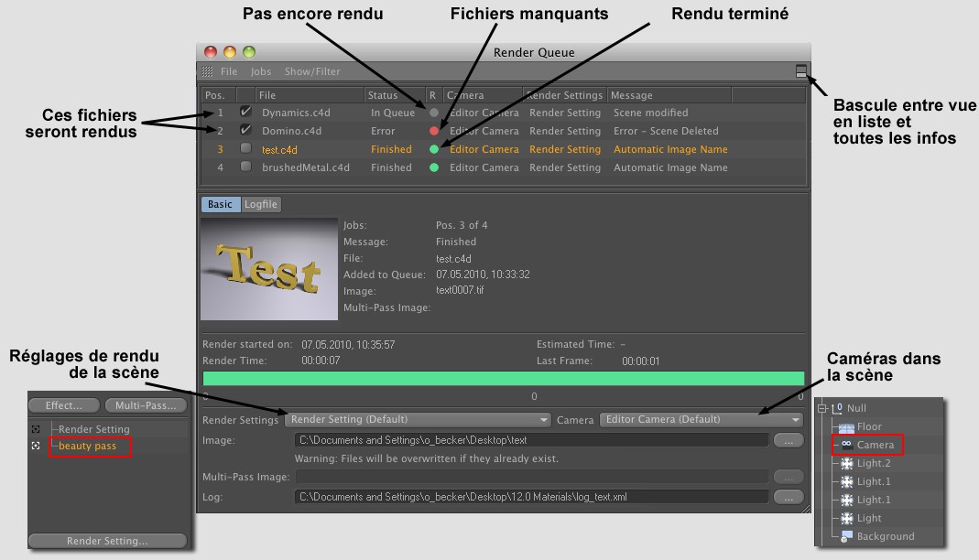
Task: Open the Render Settings dropdown
Action: tap(418, 420)
